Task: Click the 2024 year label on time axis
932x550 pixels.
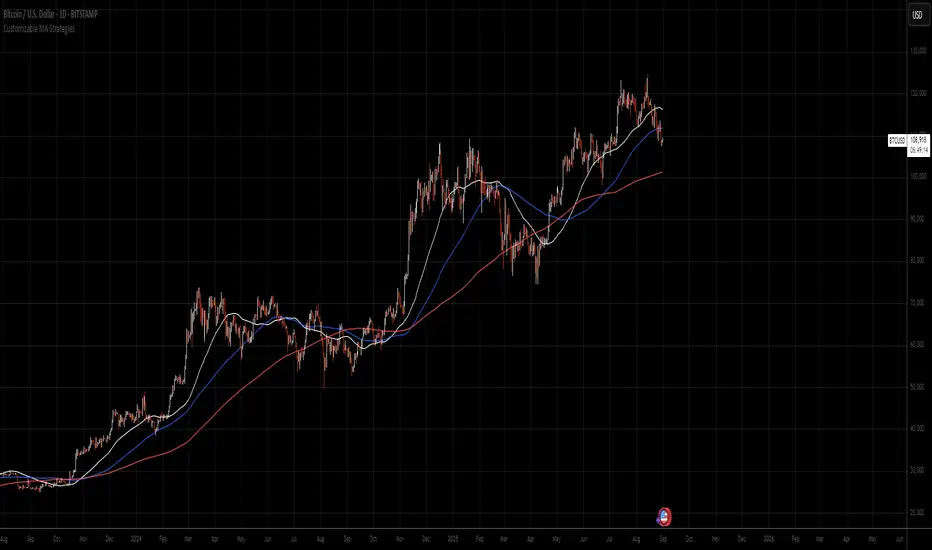Action: 136,539
